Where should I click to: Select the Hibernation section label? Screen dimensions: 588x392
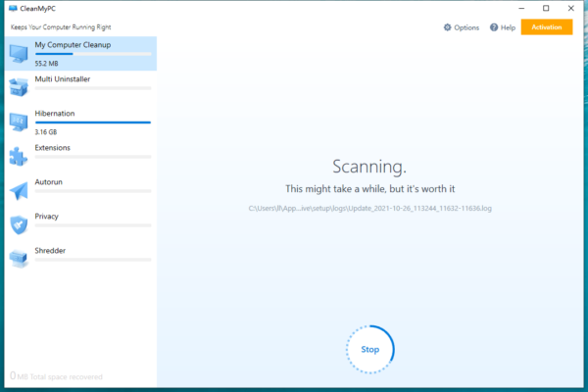(55, 114)
